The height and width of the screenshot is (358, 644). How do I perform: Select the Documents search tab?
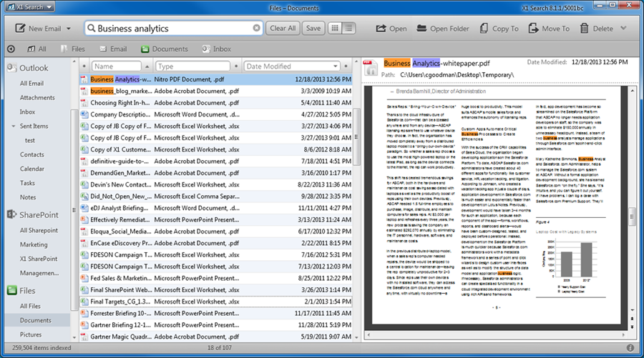tap(165, 49)
